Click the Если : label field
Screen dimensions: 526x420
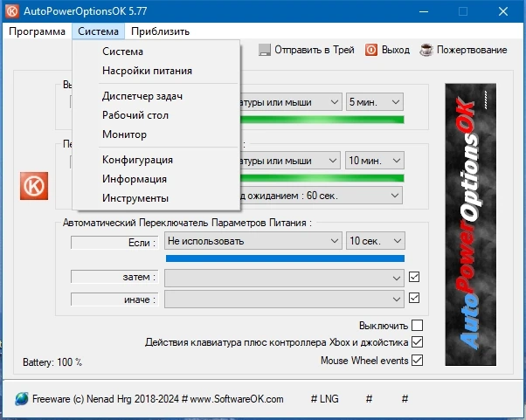point(114,243)
